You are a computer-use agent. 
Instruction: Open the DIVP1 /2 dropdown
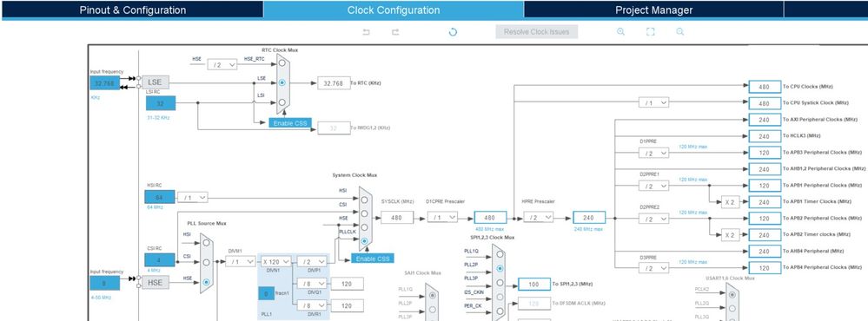pos(312,261)
